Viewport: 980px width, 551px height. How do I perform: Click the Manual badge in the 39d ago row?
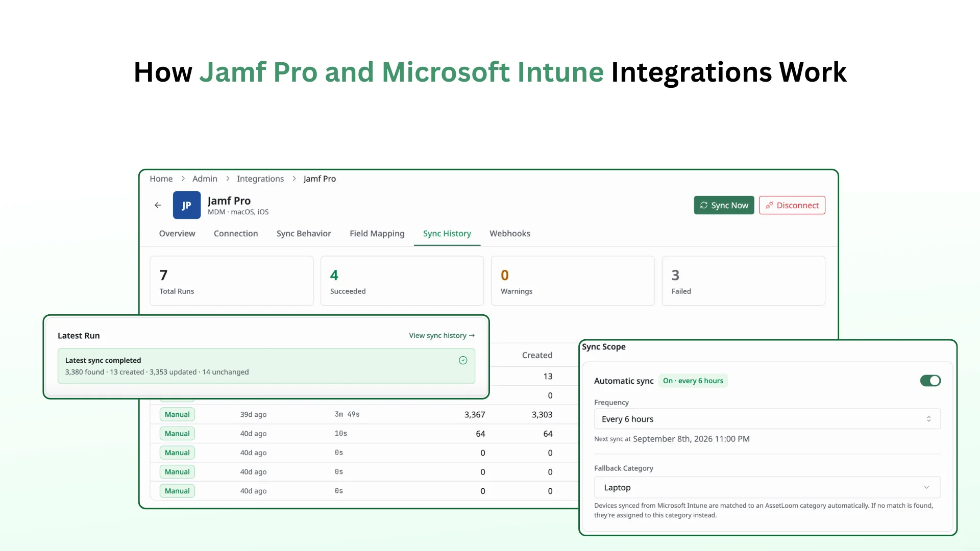pos(177,414)
